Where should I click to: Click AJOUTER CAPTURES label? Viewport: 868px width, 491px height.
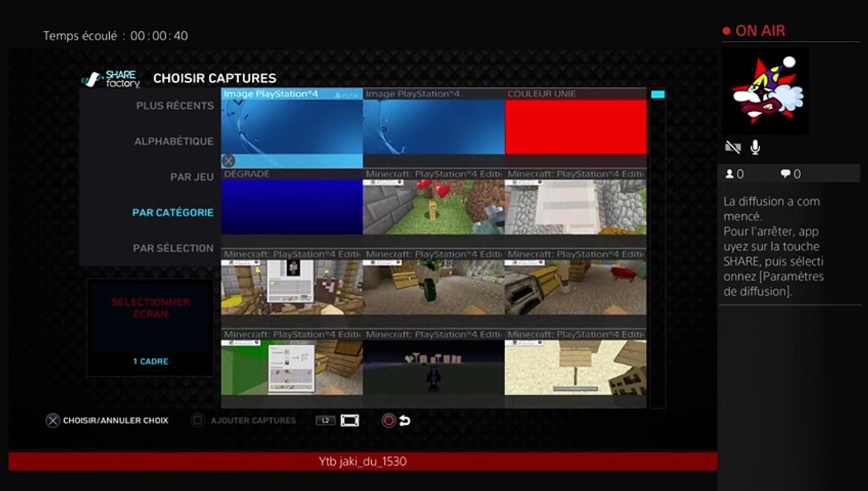[253, 421]
